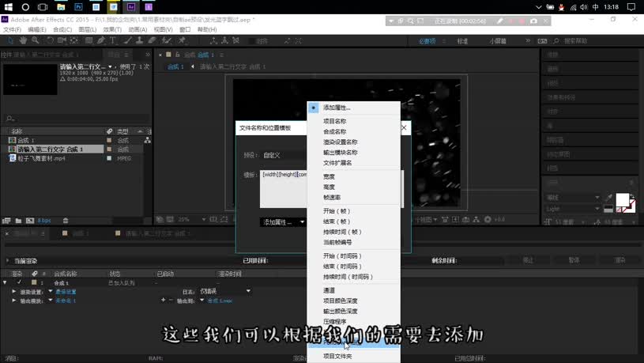
Task: Select the Pan Behind anchor tool
Action: click(74, 40)
